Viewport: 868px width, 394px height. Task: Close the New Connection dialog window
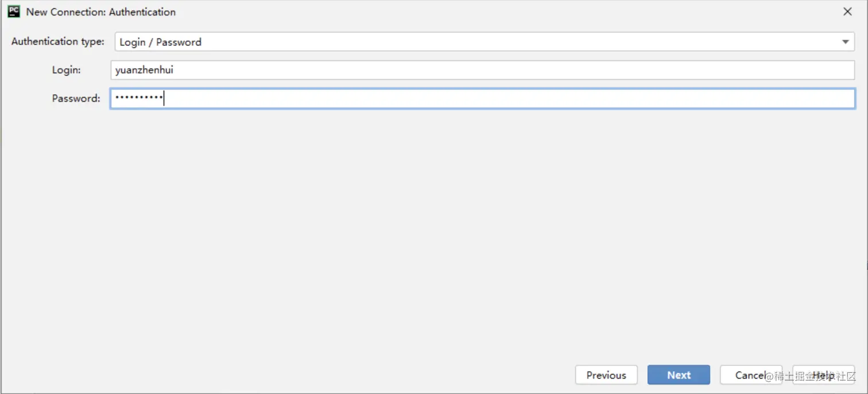pos(847,11)
